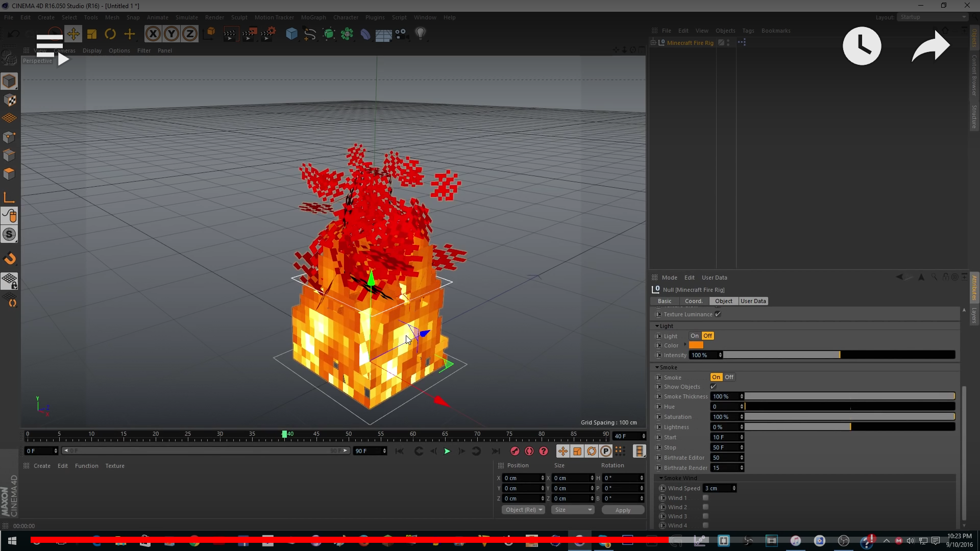Toggle Z axis lock
This screenshot has height=551, width=980.
[x=190, y=34]
